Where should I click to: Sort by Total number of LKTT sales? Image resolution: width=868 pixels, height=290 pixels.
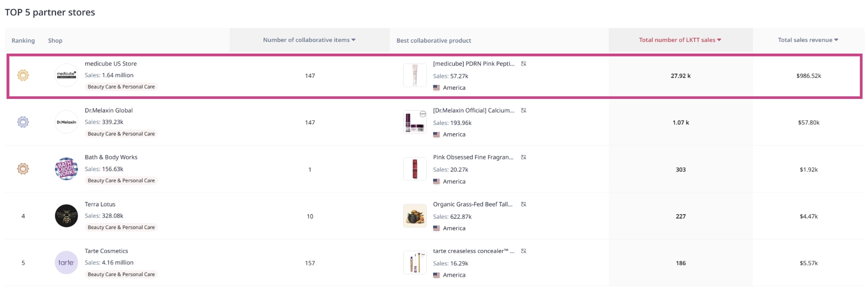680,40
